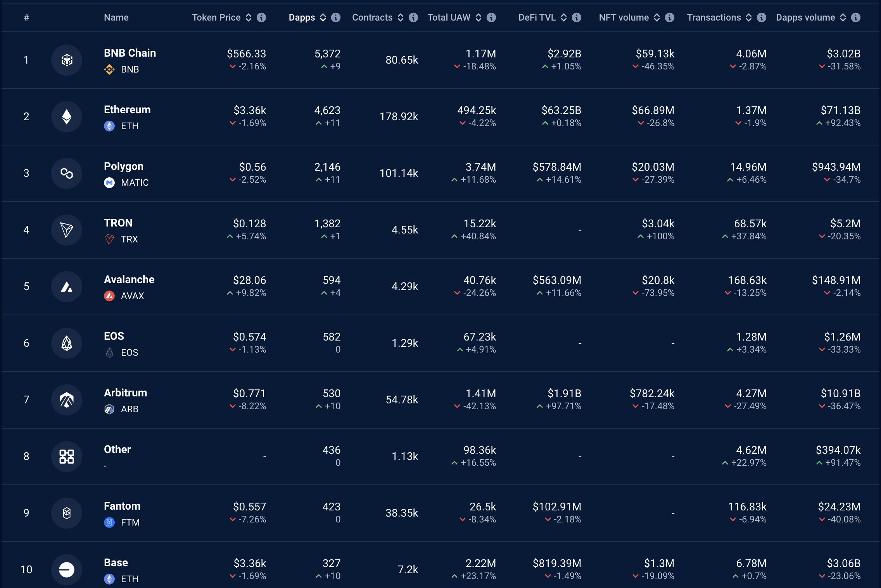The image size is (881, 588).
Task: Click the EOS name text
Action: click(x=114, y=336)
